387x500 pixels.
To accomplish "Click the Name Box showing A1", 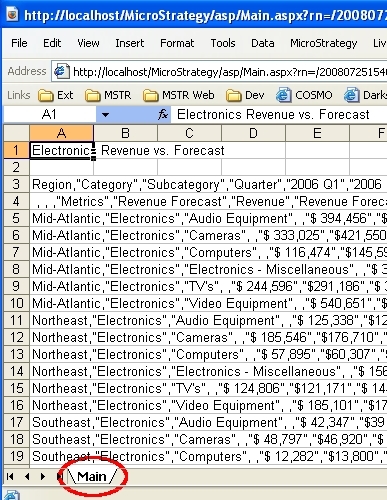I will point(49,115).
